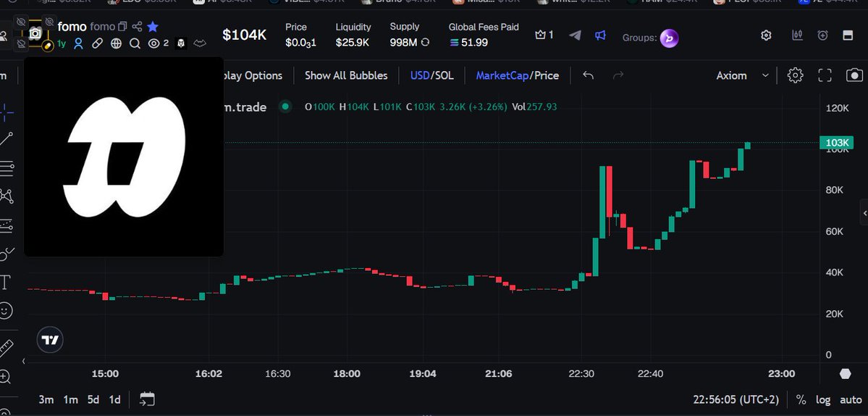Open the pill pump.fun link icon

point(97,43)
